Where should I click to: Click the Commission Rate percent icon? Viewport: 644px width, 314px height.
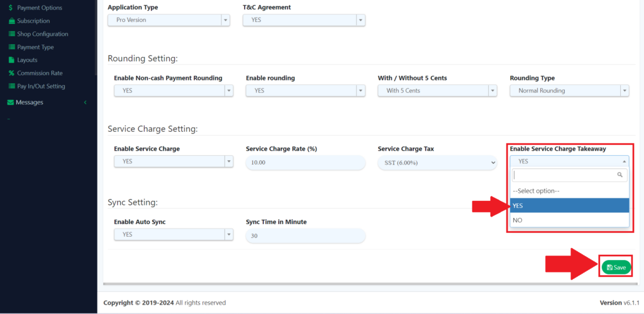click(11, 73)
